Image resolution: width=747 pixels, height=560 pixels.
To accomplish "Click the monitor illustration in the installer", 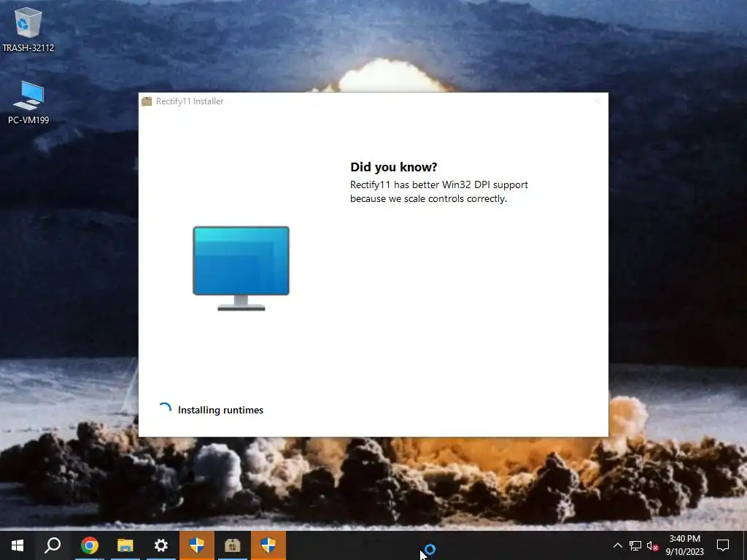I will (x=241, y=268).
